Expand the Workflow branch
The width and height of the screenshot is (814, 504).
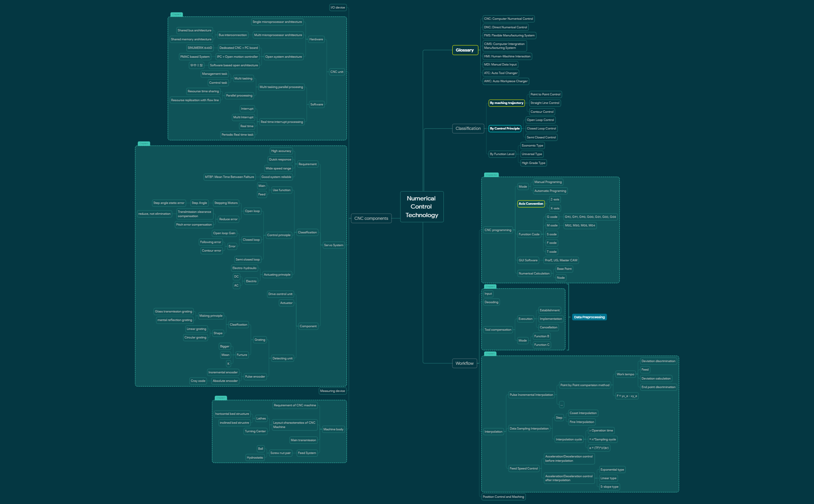464,363
